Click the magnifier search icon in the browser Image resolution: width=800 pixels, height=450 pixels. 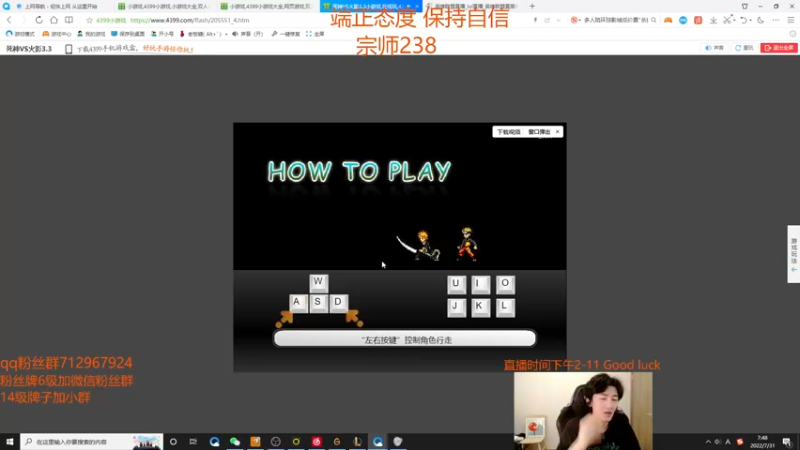click(654, 20)
